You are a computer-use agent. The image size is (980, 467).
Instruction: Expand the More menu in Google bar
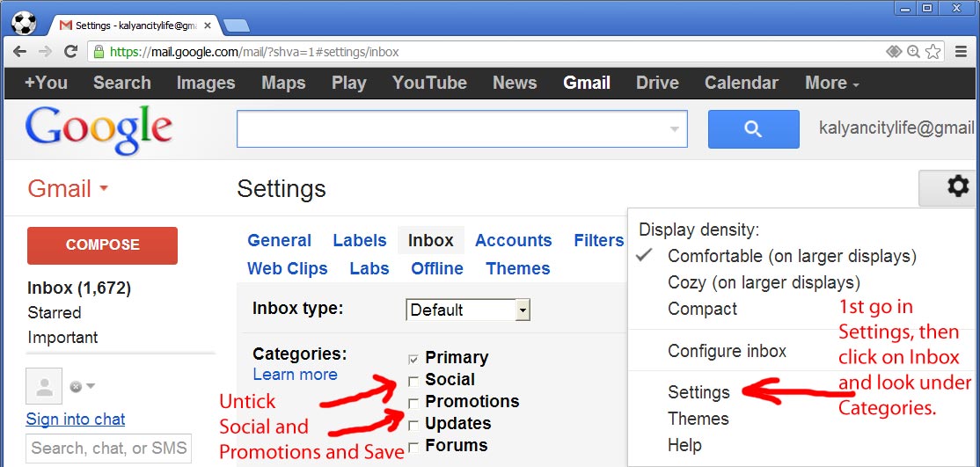(x=832, y=83)
